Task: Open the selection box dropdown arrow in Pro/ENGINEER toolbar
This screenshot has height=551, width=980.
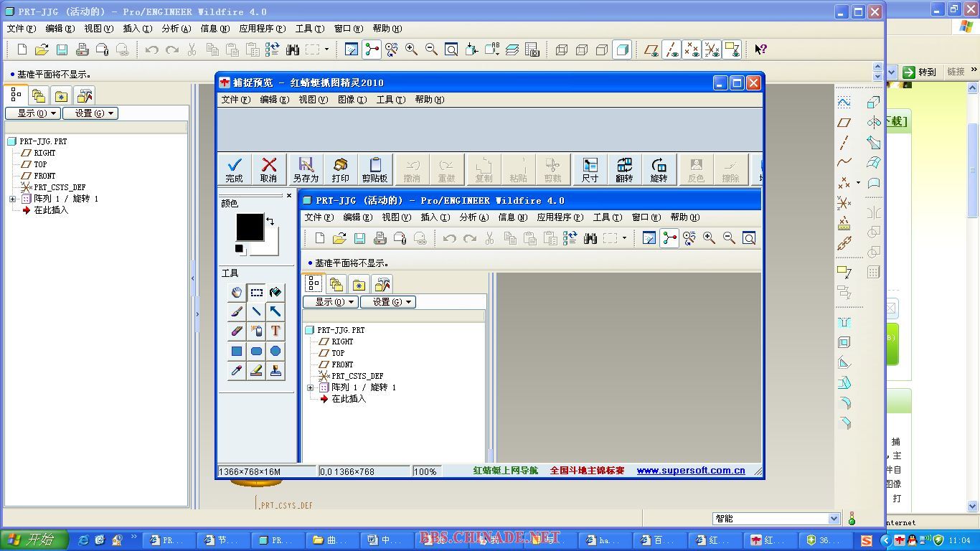Action: (x=326, y=50)
